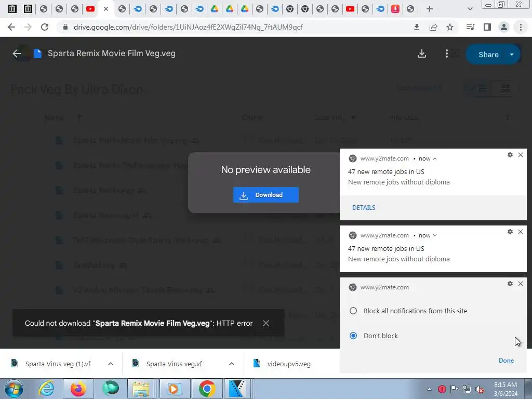532x399 pixels.
Task: Click the share page icon in address bar
Action: point(433,27)
